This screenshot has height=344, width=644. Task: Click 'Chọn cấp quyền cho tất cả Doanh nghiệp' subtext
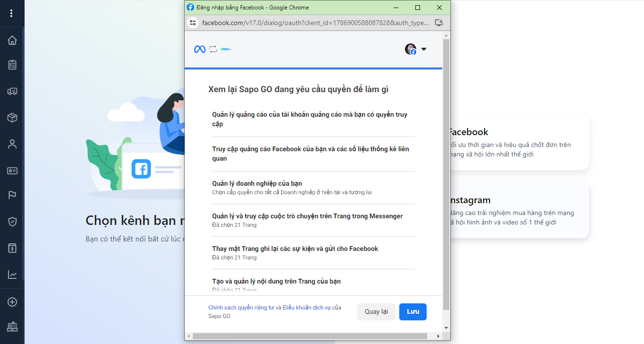click(292, 192)
